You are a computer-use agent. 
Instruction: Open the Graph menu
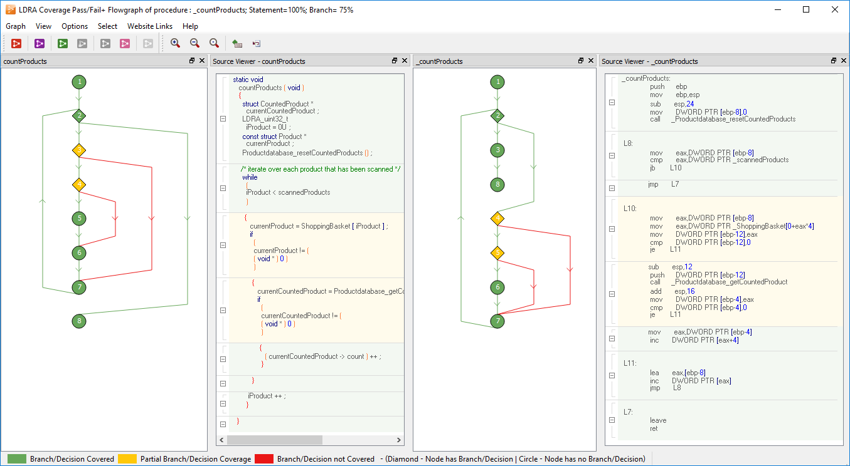(x=15, y=26)
